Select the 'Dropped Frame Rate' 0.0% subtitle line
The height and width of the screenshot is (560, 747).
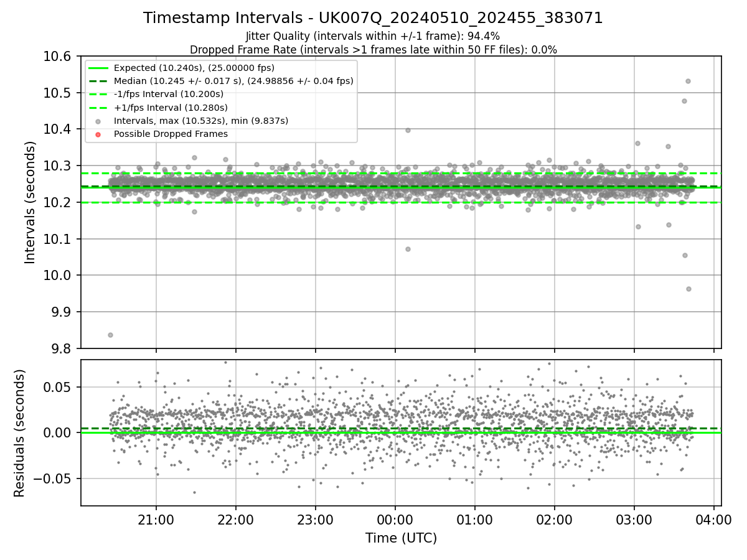pyautogui.click(x=373, y=50)
